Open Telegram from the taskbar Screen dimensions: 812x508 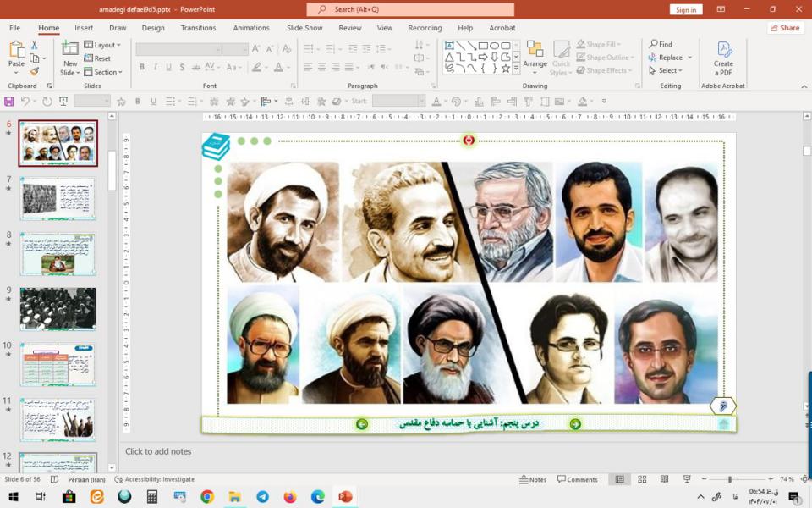point(262,497)
